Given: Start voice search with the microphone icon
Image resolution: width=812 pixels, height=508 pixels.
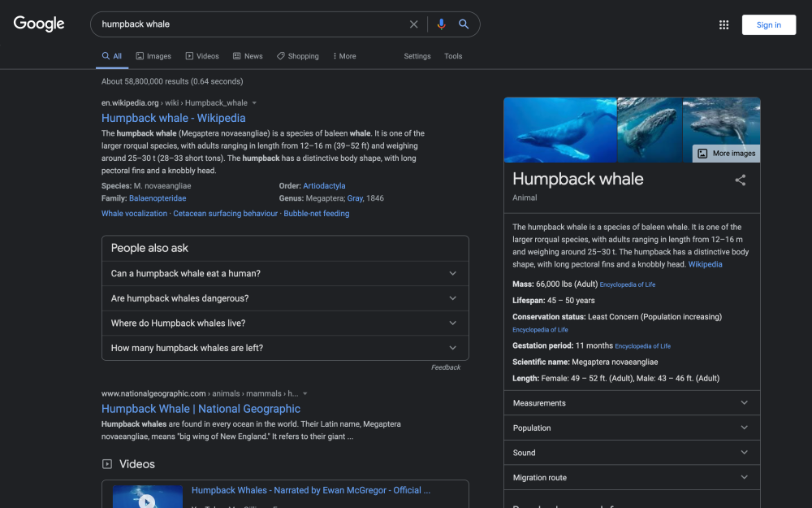Looking at the screenshot, I should coord(441,24).
